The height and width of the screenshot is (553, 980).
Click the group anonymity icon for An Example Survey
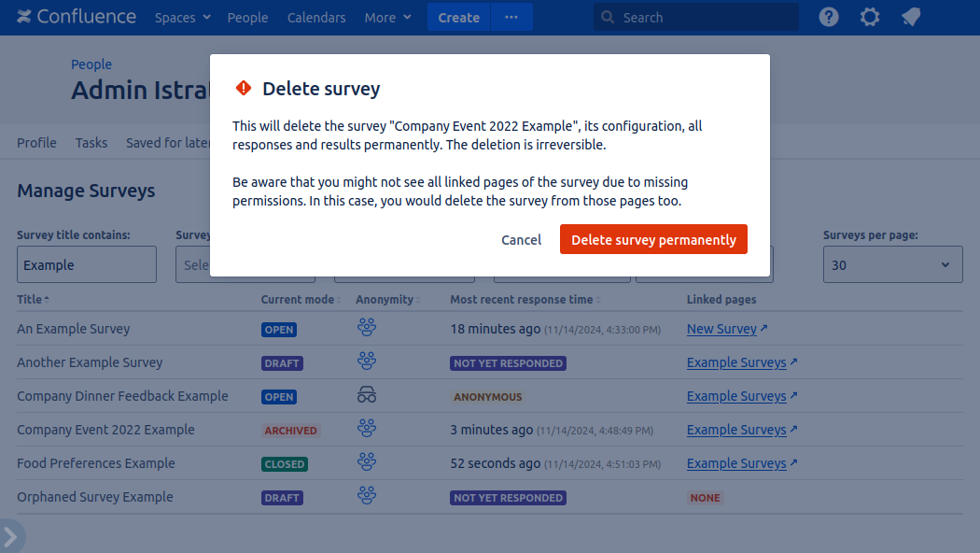point(367,327)
